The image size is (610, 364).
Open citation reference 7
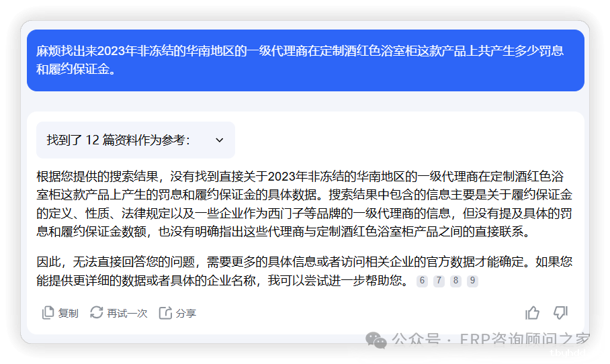439,281
